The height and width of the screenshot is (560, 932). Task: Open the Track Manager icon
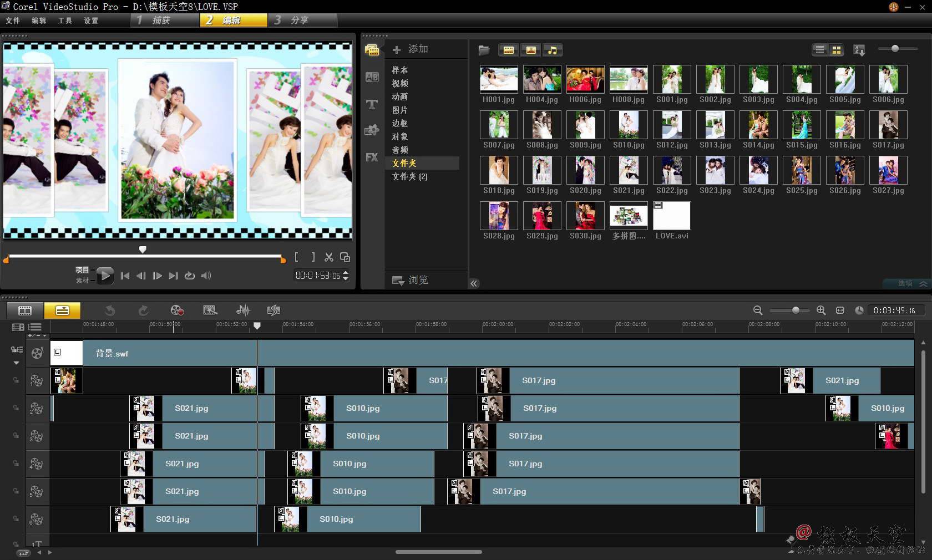(x=35, y=327)
